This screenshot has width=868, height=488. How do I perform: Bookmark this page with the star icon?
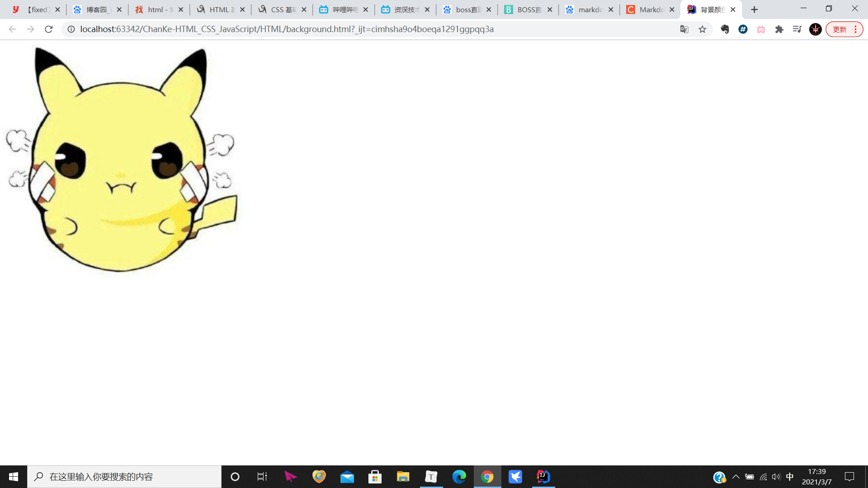(702, 29)
